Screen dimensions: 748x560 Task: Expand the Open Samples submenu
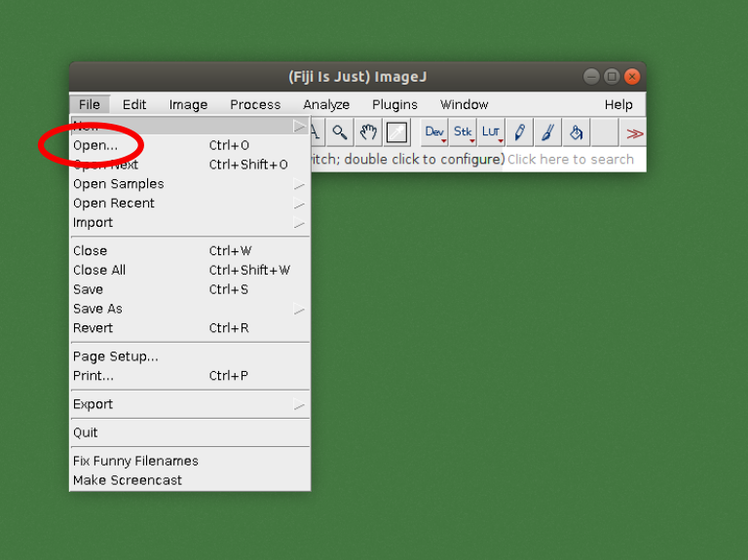[190, 184]
